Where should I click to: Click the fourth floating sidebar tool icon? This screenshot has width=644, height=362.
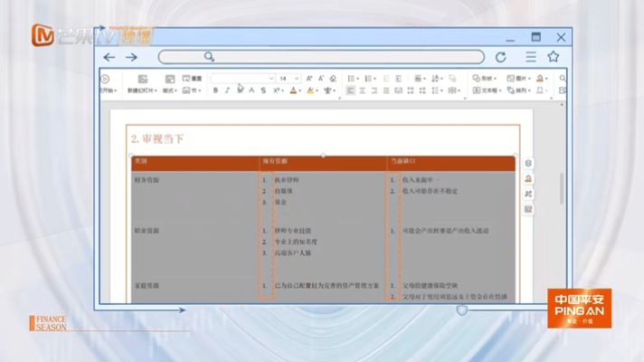528,209
